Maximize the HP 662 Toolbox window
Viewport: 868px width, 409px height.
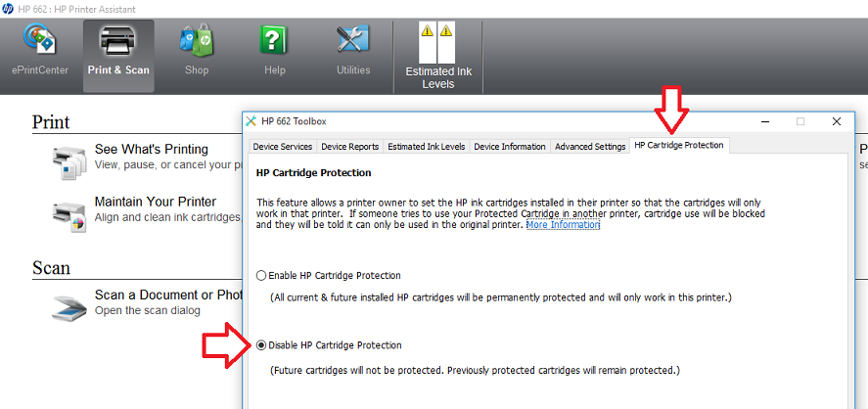point(800,121)
